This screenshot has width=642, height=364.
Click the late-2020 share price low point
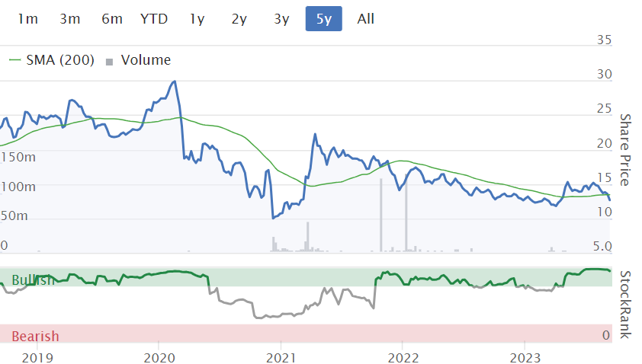tap(273, 218)
